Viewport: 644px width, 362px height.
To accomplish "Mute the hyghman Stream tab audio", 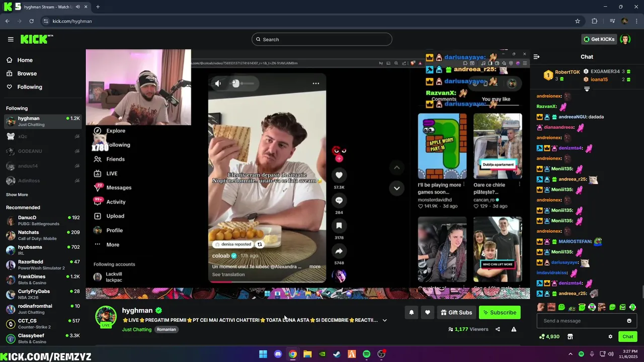I will (77, 7).
